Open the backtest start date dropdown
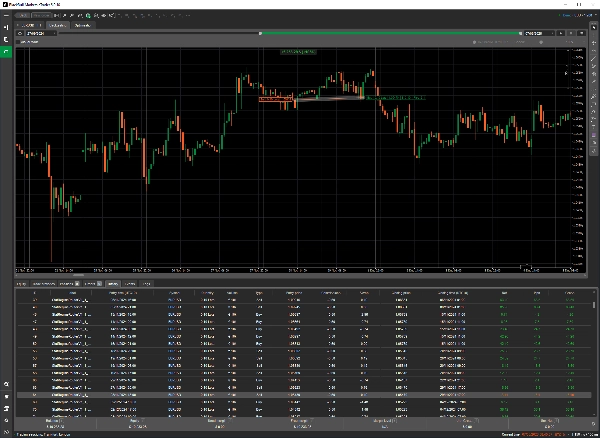This screenshot has height=438, width=600. coord(41,33)
